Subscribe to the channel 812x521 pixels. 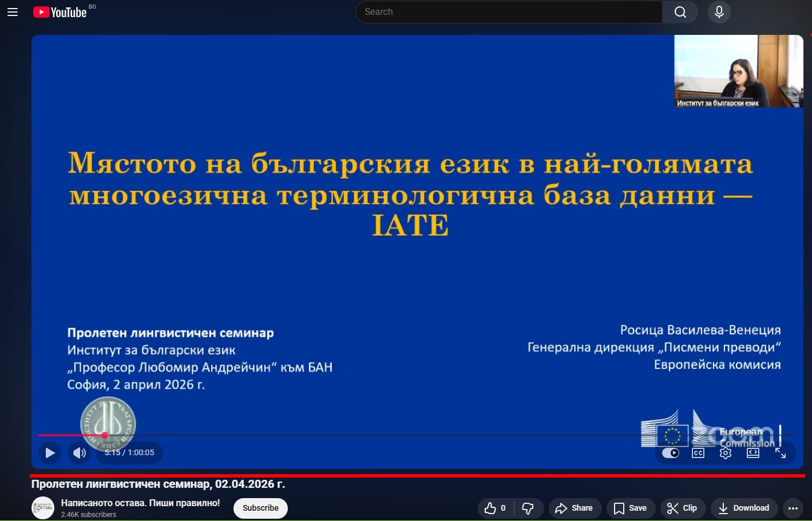point(260,508)
